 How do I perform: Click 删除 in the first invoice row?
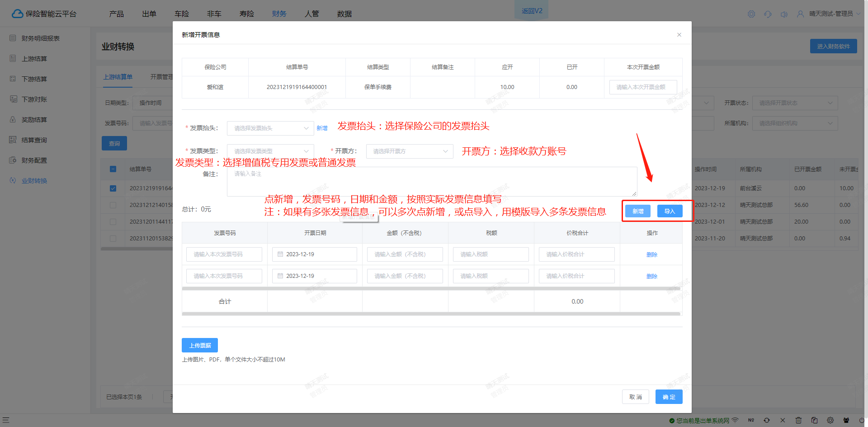point(651,255)
